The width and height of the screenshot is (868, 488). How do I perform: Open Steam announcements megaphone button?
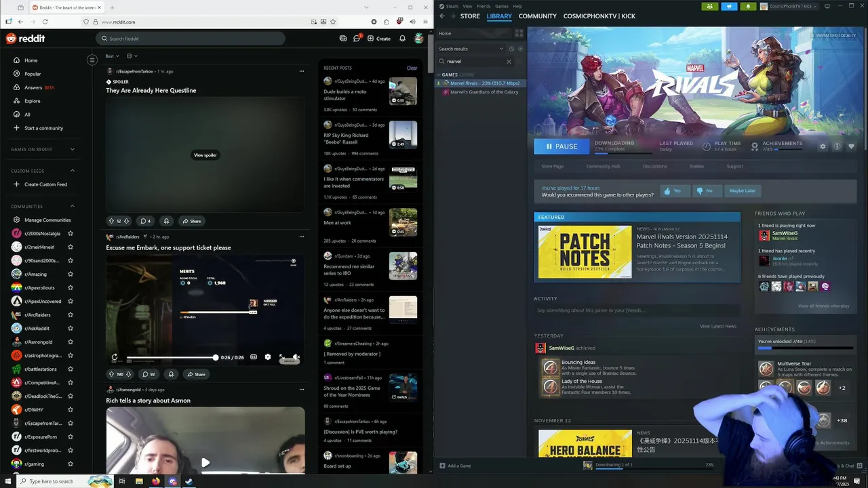(729, 6)
